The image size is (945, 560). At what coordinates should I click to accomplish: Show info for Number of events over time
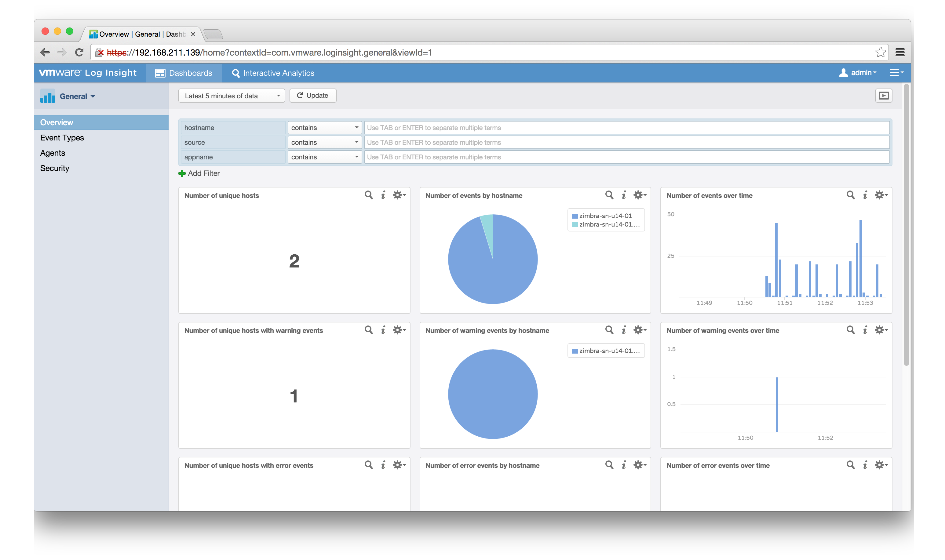[865, 195]
